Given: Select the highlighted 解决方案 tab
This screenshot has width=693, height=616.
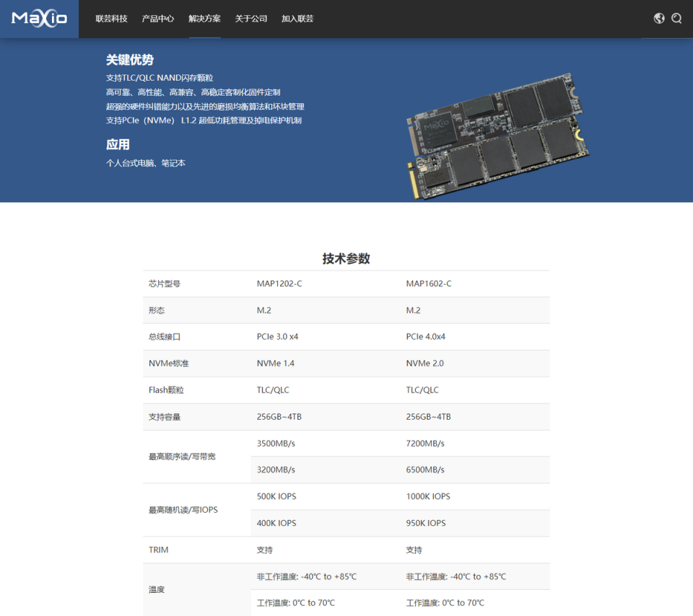Looking at the screenshot, I should [204, 18].
